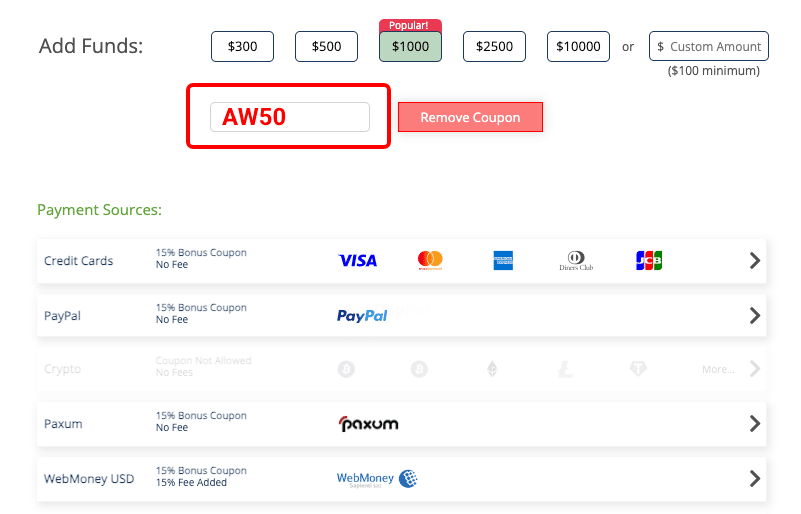This screenshot has width=801, height=514.
Task: Click the Mastercard logo
Action: point(430,260)
